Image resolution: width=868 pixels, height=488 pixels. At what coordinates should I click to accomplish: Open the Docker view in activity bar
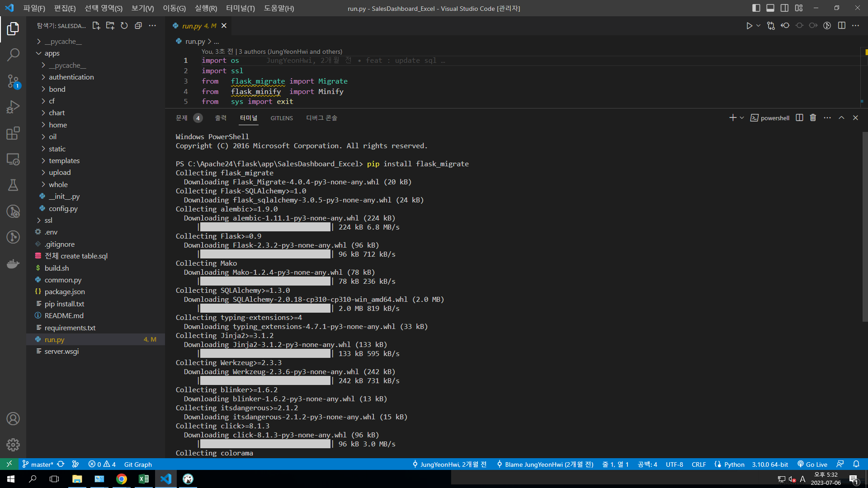(13, 263)
